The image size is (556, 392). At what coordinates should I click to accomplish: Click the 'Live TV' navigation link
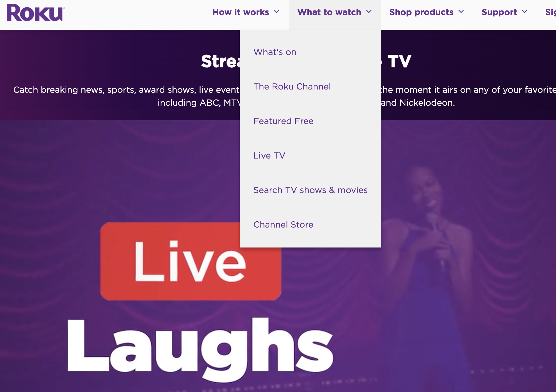[269, 155]
